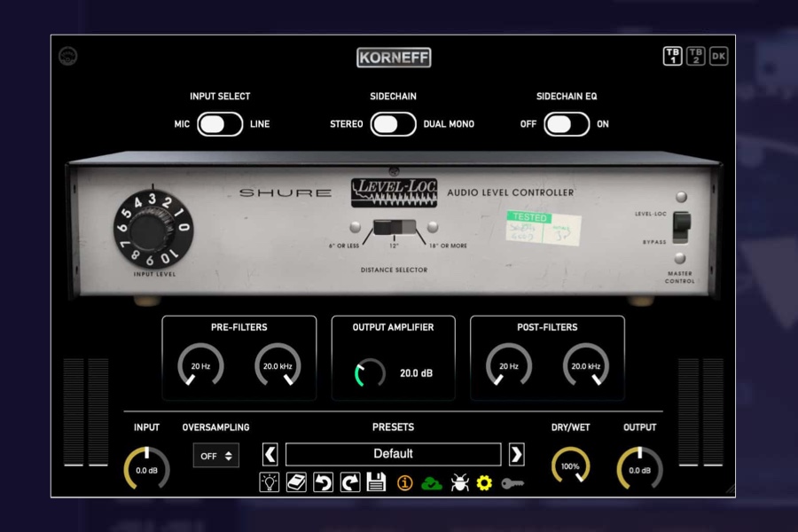Click the undo arrow icon
This screenshot has height=532, width=798.
tap(323, 482)
